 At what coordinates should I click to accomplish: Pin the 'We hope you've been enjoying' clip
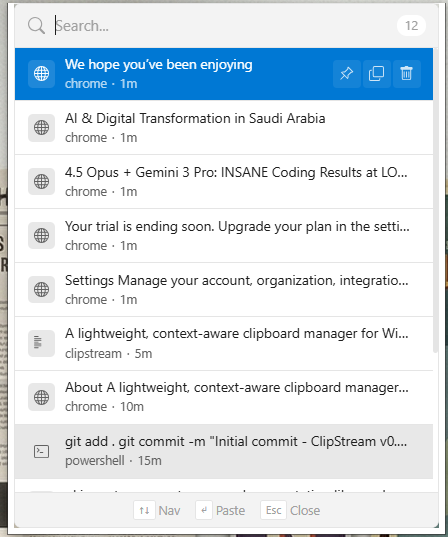coord(347,74)
